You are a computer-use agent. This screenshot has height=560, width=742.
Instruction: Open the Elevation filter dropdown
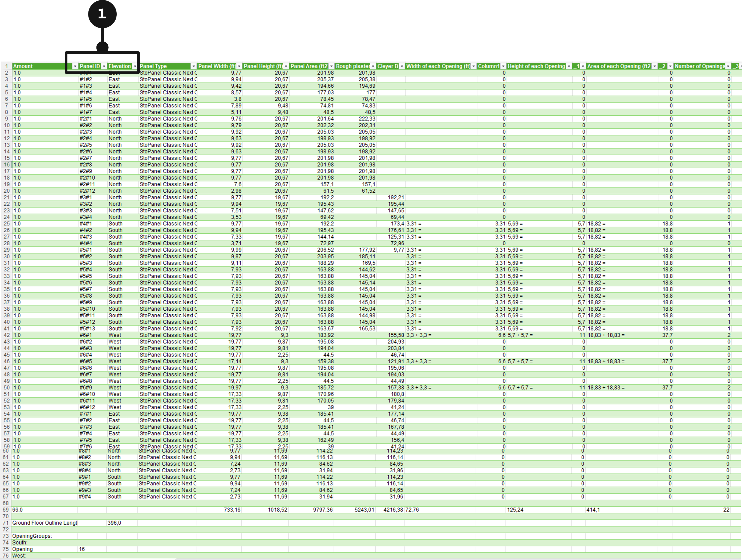tap(135, 66)
